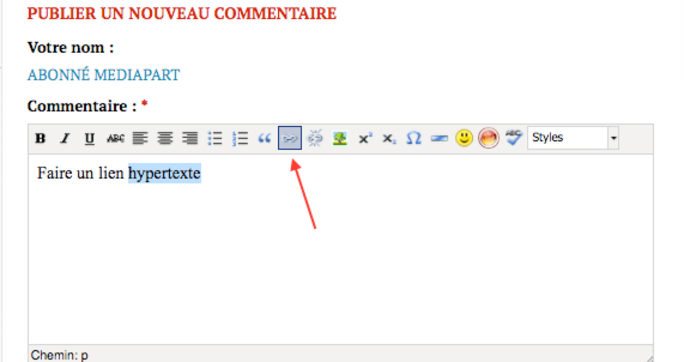The height and width of the screenshot is (362, 684).
Task: Center align the text
Action: pos(165,138)
